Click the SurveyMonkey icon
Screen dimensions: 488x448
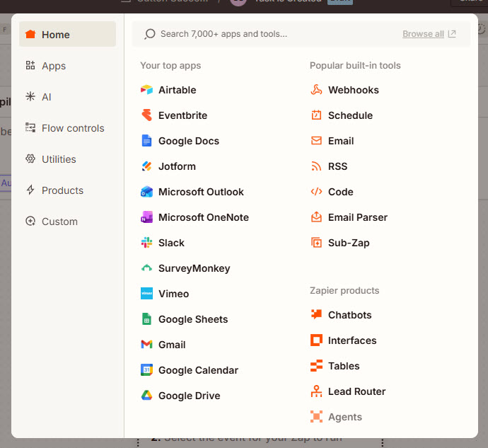click(x=146, y=268)
